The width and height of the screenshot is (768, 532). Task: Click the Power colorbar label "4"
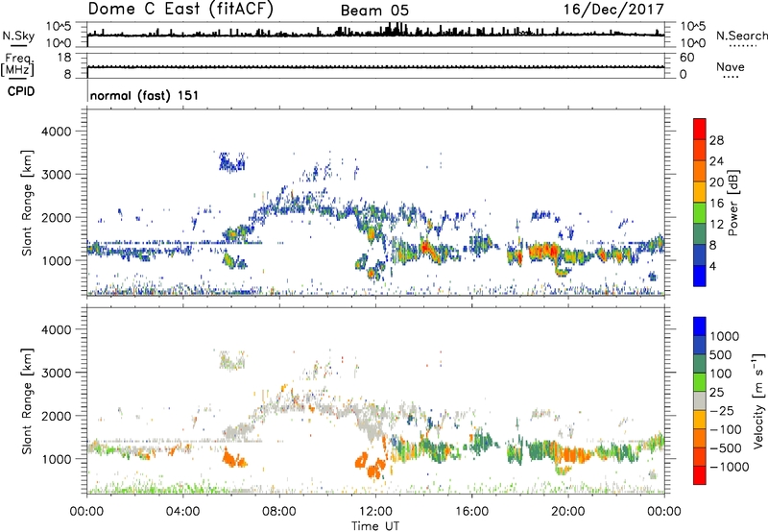[712, 267]
